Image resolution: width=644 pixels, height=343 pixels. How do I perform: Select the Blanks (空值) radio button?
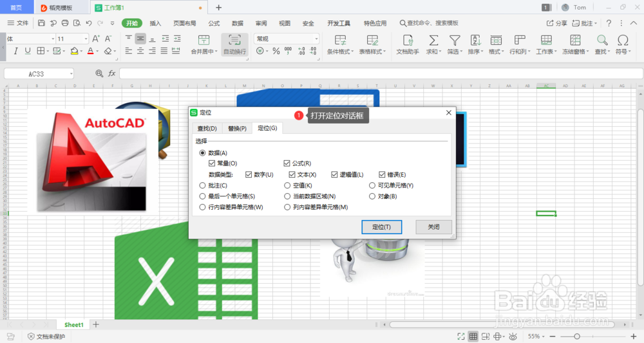coord(287,185)
